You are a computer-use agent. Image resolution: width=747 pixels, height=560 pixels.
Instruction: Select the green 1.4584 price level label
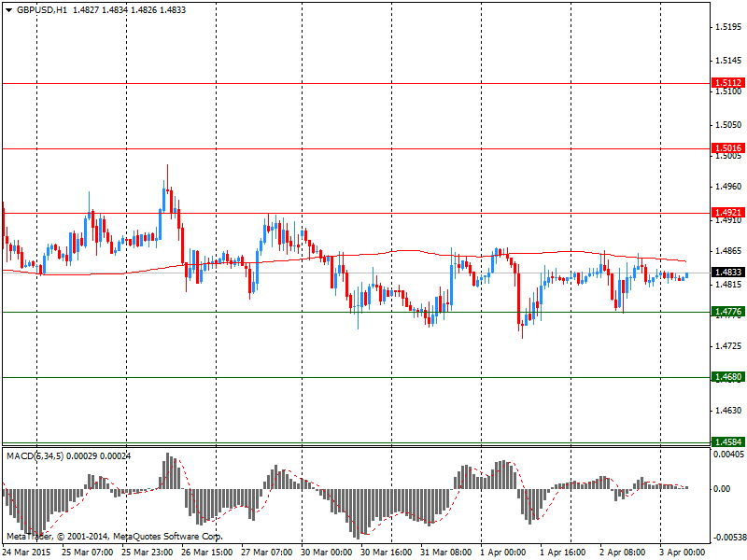click(728, 441)
